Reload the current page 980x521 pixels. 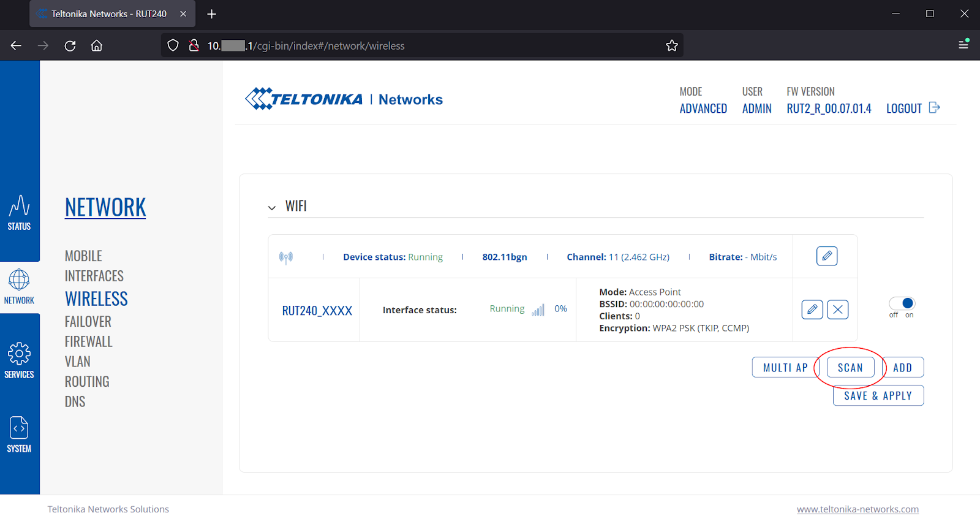pos(70,45)
